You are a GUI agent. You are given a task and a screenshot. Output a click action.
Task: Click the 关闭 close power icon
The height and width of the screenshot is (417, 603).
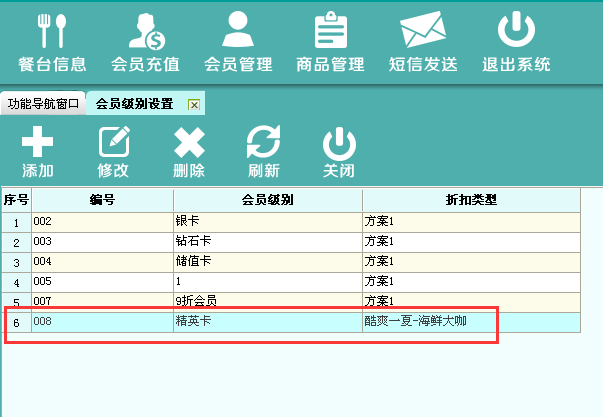[339, 143]
